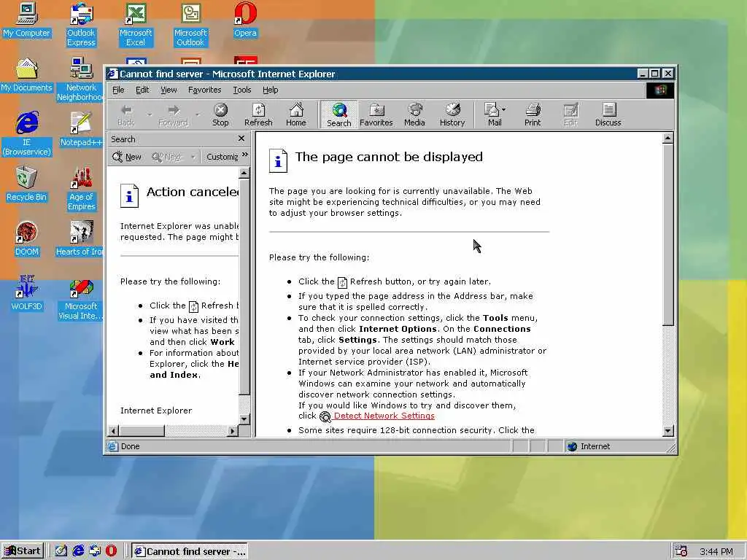Click the Back toolbar button

pyautogui.click(x=126, y=115)
